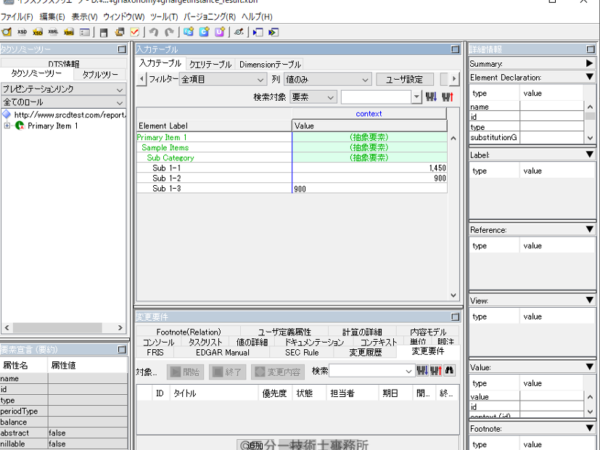Open the 検索対象 要素 dropdown

(313, 97)
